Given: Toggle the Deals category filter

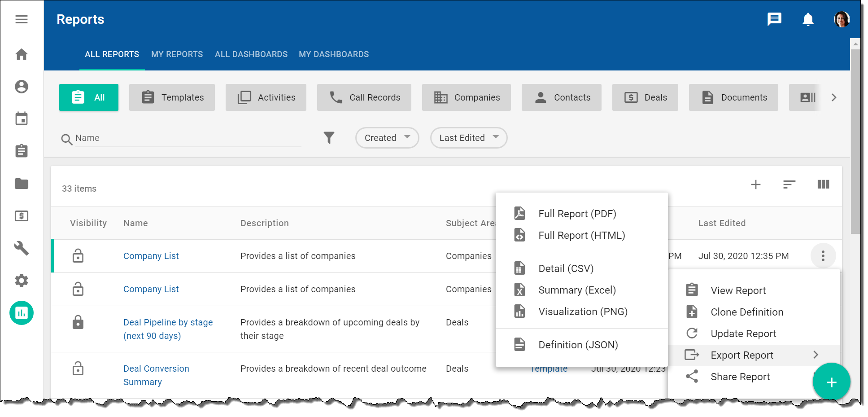Looking at the screenshot, I should (645, 97).
